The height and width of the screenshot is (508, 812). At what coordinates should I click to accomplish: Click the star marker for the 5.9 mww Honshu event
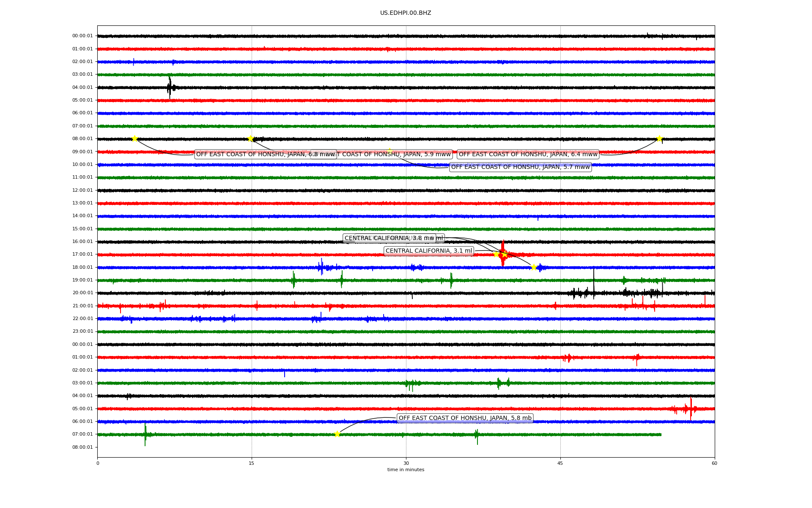coord(250,138)
